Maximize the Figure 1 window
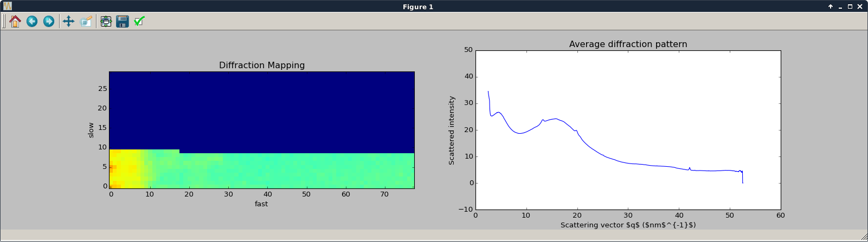This screenshot has width=868, height=242. [x=850, y=6]
